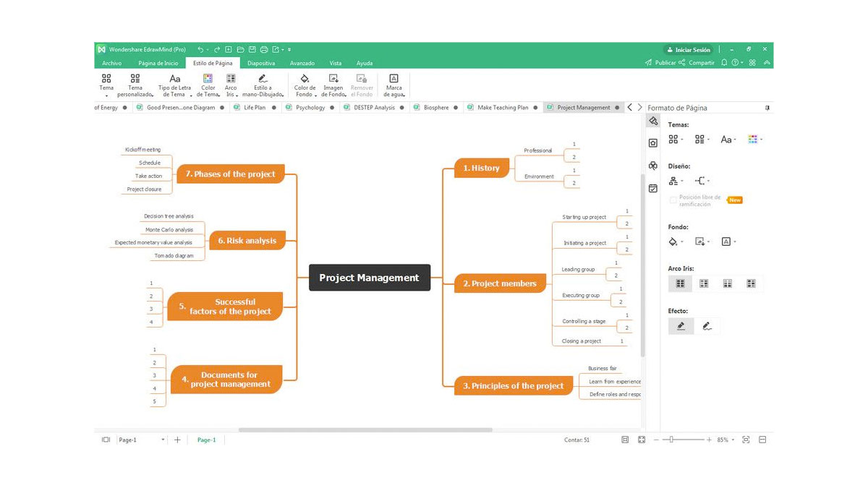This screenshot has width=868, height=488.
Task: Open the Page-1 page selector dropdown
Action: pos(163,440)
